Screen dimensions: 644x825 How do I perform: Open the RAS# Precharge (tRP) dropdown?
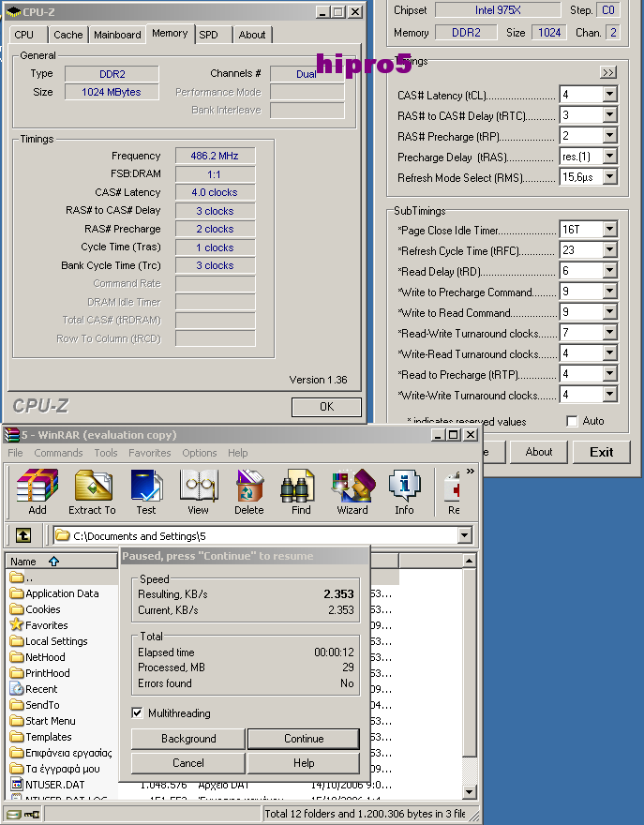(x=610, y=136)
